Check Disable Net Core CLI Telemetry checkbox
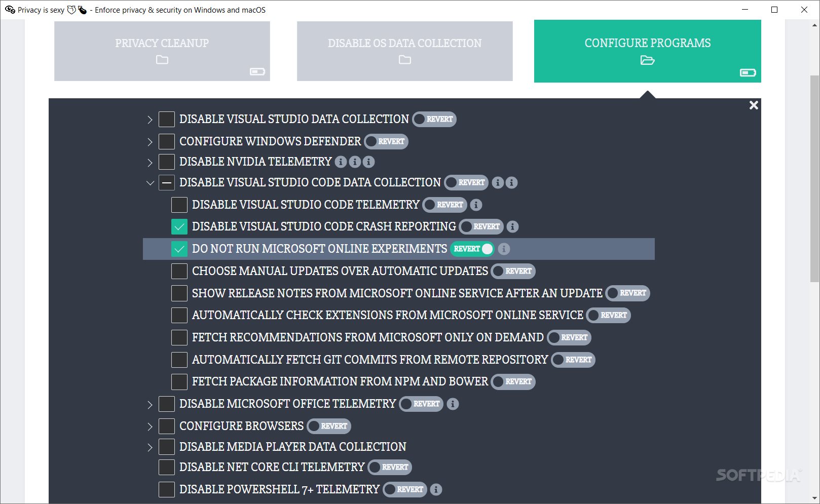Image resolution: width=820 pixels, height=504 pixels. 167,468
